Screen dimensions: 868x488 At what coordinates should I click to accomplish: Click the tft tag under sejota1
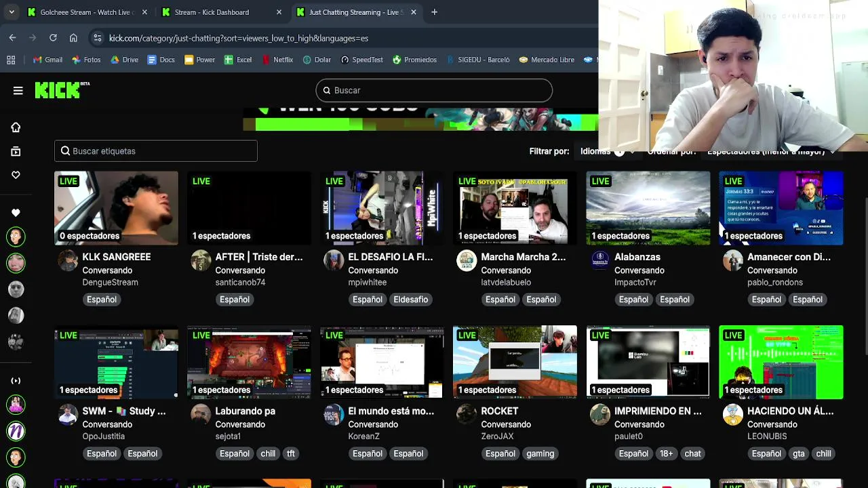pyautogui.click(x=291, y=453)
